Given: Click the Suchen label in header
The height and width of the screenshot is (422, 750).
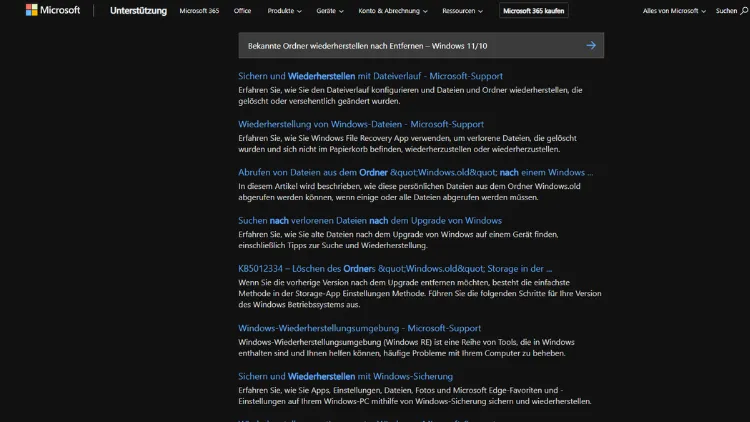Looking at the screenshot, I should pos(726,11).
